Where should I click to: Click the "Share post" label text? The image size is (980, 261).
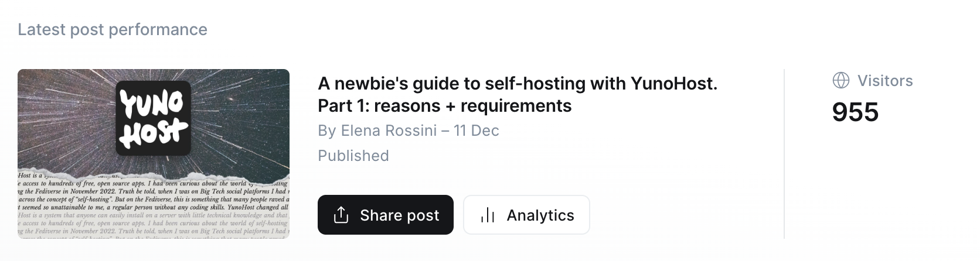coord(399,215)
